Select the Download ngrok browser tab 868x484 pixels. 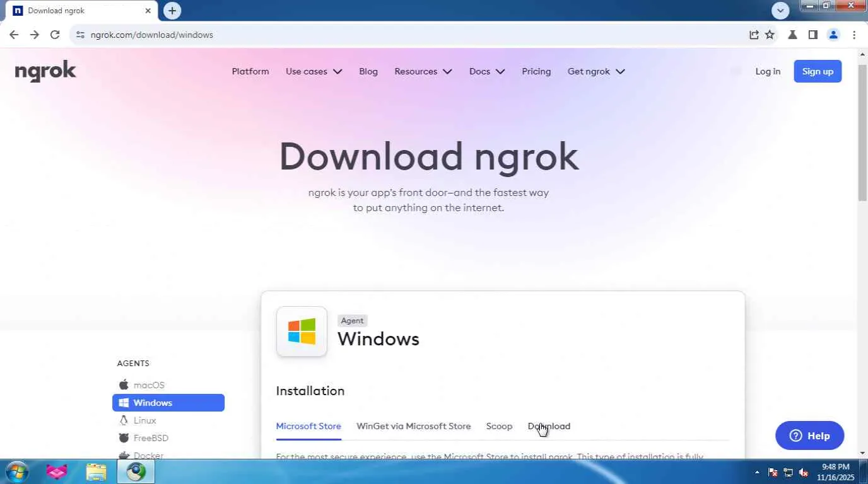pyautogui.click(x=83, y=11)
